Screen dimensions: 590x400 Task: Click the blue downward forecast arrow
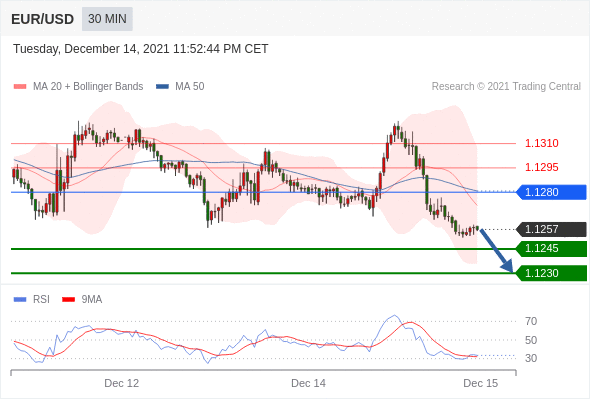point(496,250)
